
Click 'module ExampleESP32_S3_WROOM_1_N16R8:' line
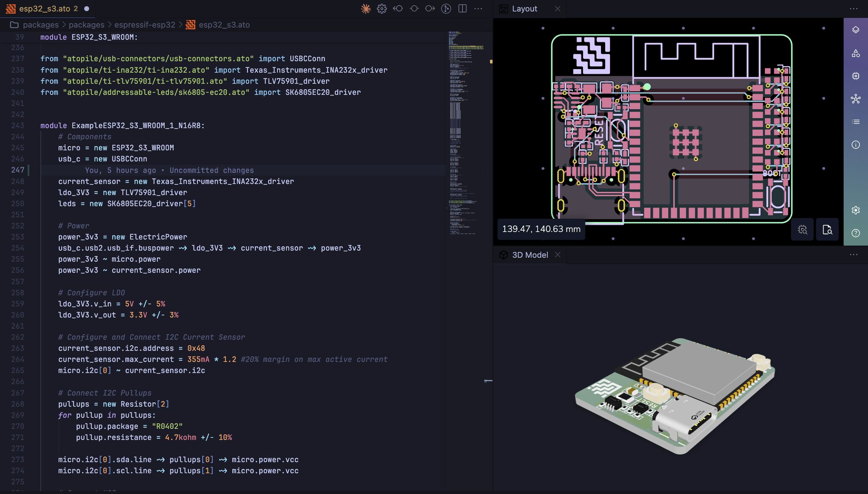(122, 126)
